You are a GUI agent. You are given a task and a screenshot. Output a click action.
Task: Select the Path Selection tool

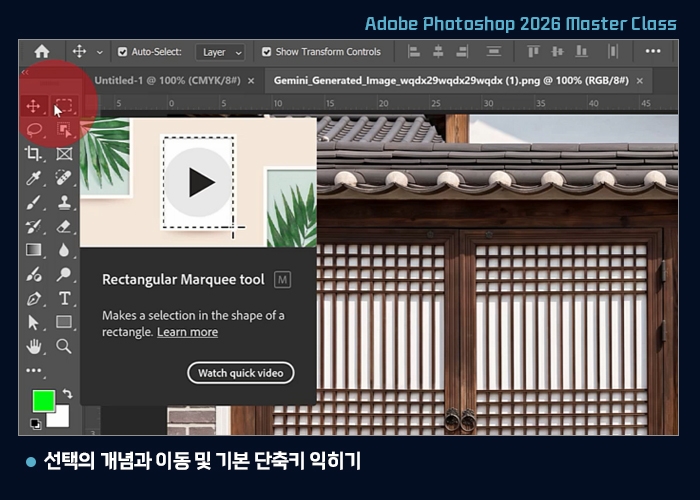tap(33, 322)
